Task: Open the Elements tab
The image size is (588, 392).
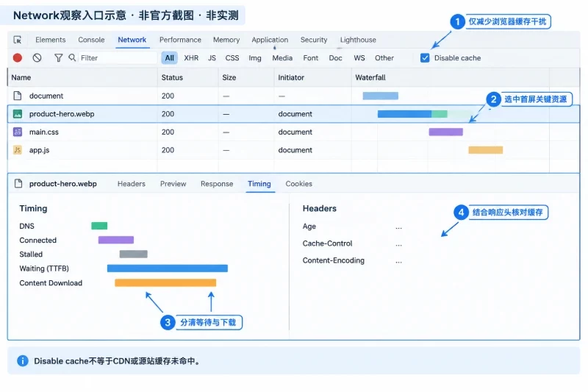Action: point(50,40)
